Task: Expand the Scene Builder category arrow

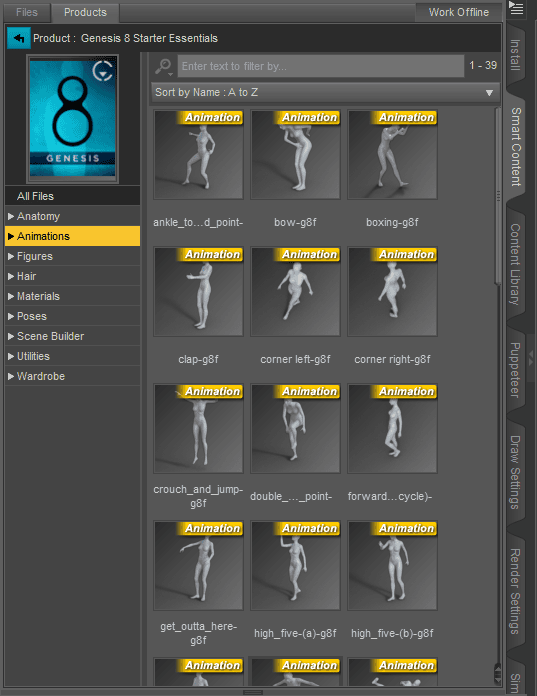Action: pos(11,336)
